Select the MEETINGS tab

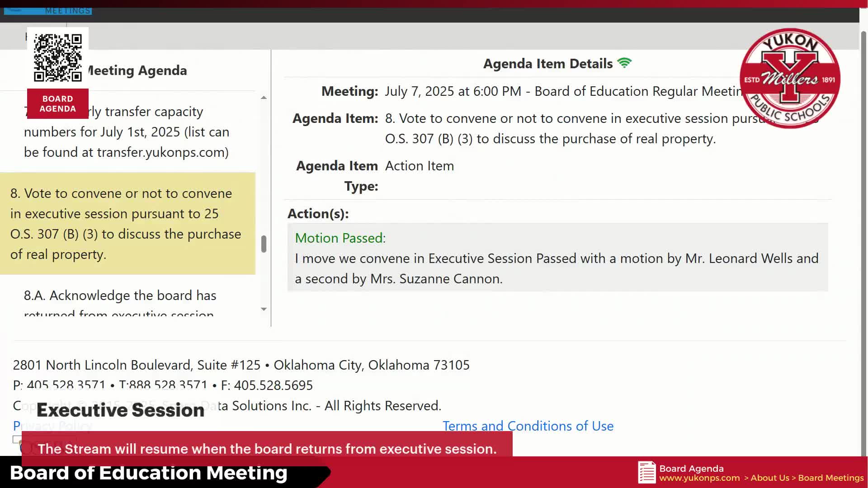click(66, 10)
